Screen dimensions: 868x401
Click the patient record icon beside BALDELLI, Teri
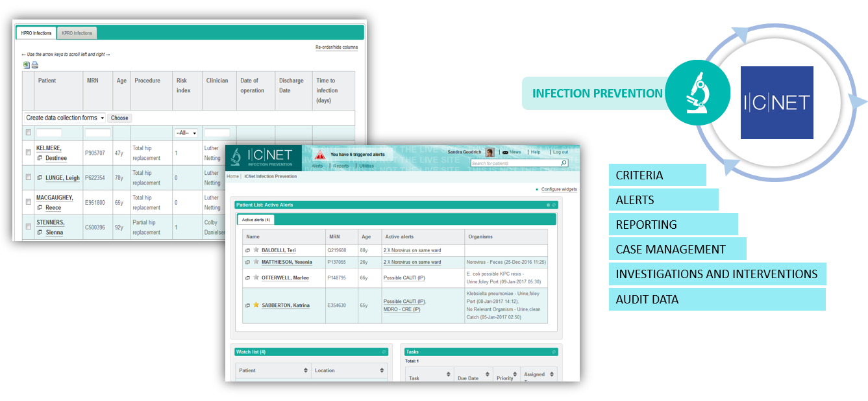[x=247, y=250]
